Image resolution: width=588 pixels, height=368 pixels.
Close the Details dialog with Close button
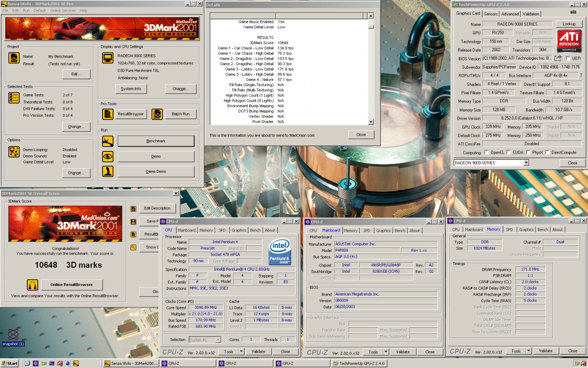pos(361,135)
